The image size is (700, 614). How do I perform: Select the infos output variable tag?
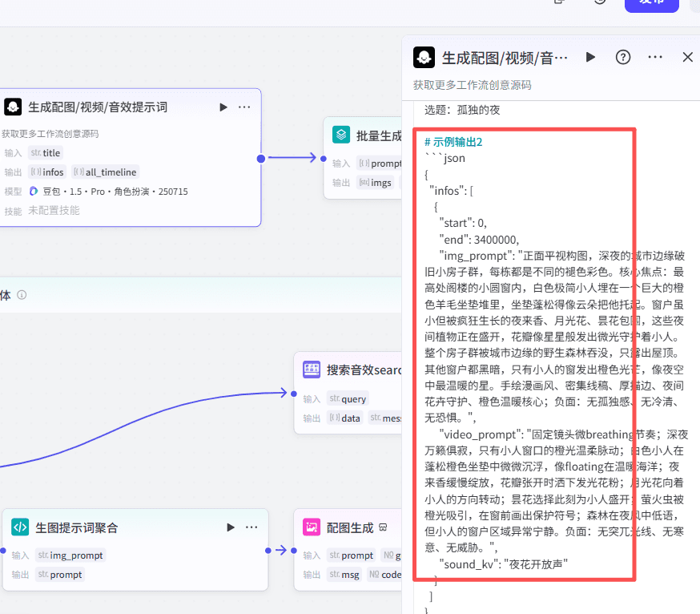pyautogui.click(x=47, y=172)
